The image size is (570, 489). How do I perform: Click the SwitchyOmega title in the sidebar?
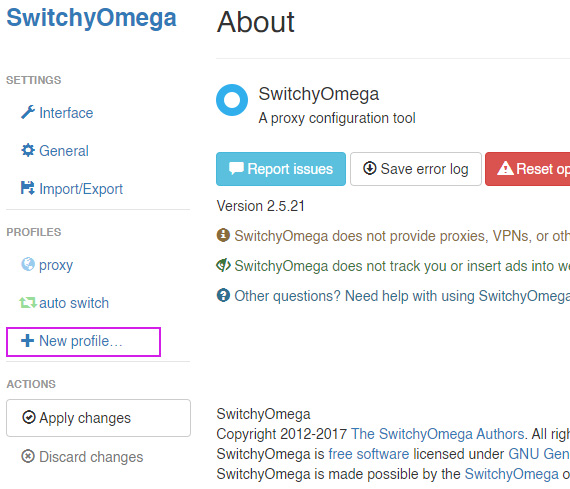coord(91,17)
